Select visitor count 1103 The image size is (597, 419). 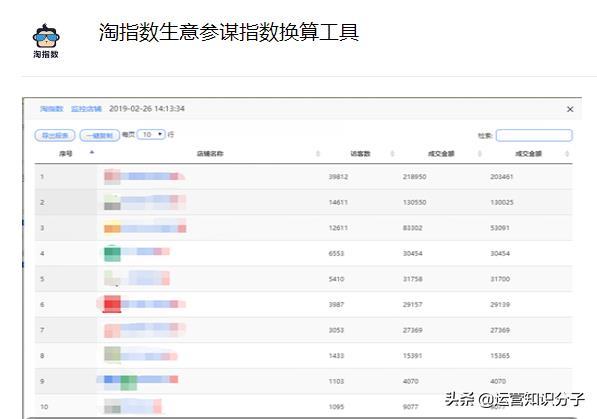tap(336, 381)
